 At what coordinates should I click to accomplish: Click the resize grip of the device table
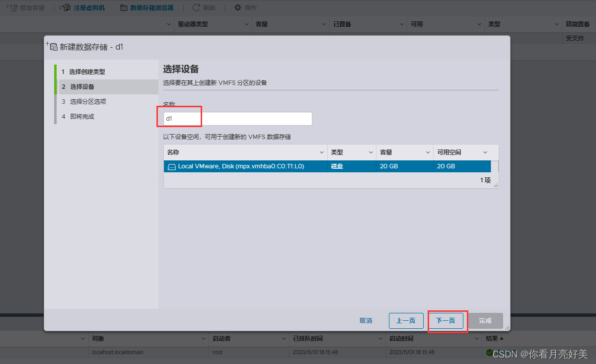coord(495,185)
